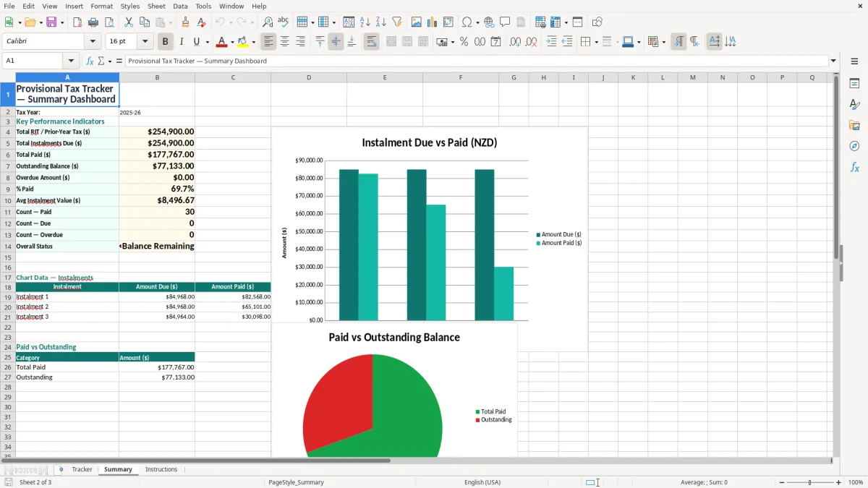Apply AutoFilter funnel icon
The height and width of the screenshot is (488, 868).
tap(397, 22)
